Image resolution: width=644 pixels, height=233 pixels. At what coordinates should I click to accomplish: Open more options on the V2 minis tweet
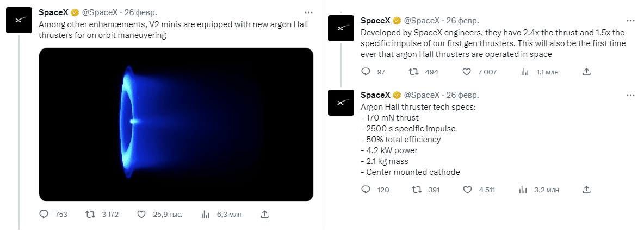point(308,12)
